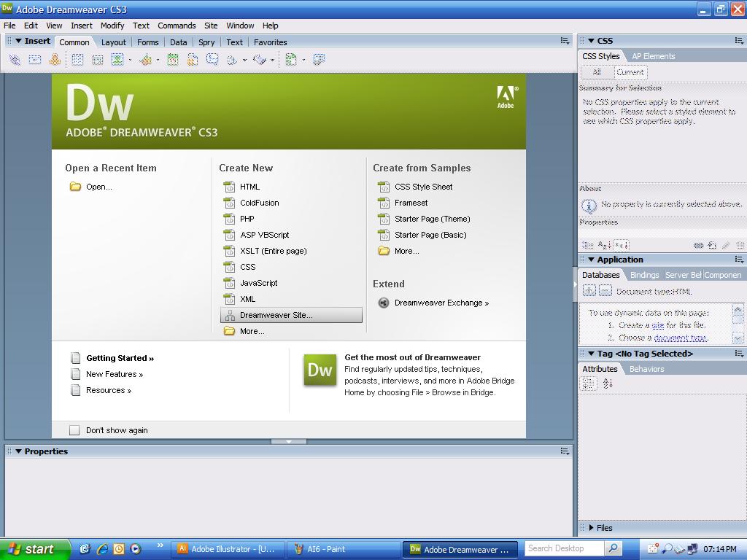Click the Insert Div Tag icon
This screenshot has height=560, width=747.
(98, 60)
